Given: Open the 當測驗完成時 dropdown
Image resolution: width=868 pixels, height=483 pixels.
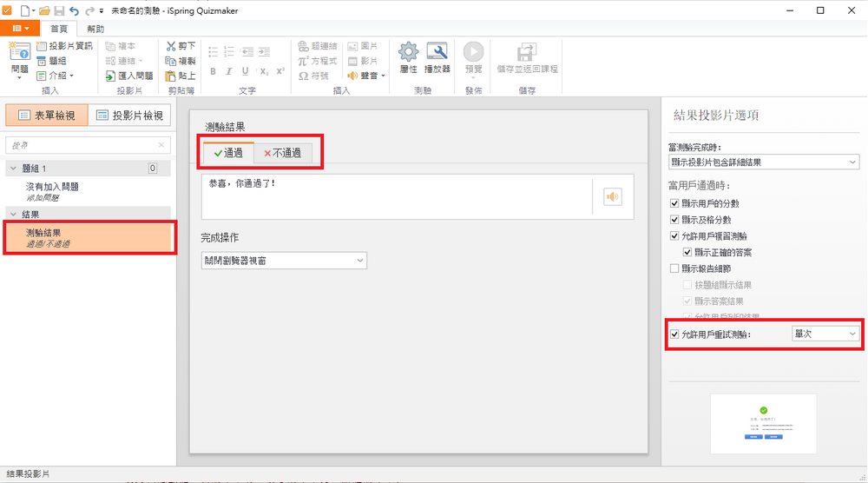Looking at the screenshot, I should point(763,162).
